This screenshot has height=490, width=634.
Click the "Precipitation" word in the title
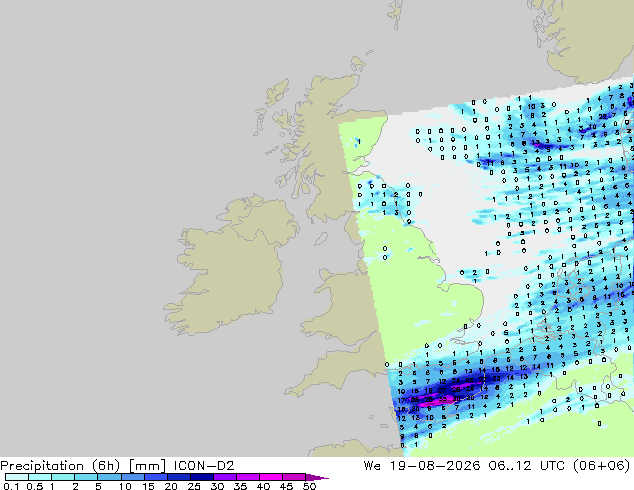coord(42,466)
